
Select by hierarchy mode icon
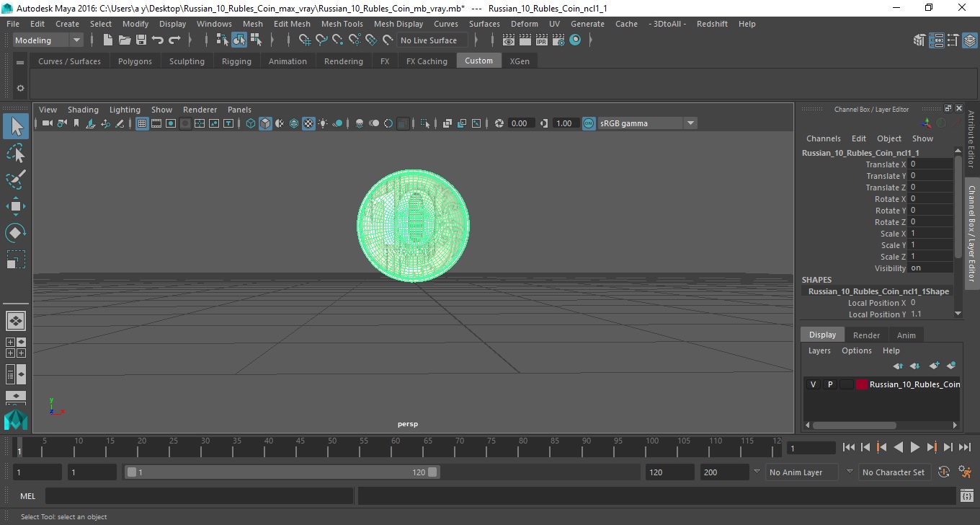(223, 40)
